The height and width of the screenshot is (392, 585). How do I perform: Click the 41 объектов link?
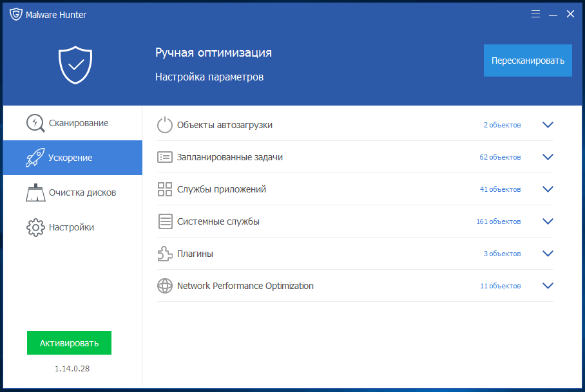click(500, 189)
